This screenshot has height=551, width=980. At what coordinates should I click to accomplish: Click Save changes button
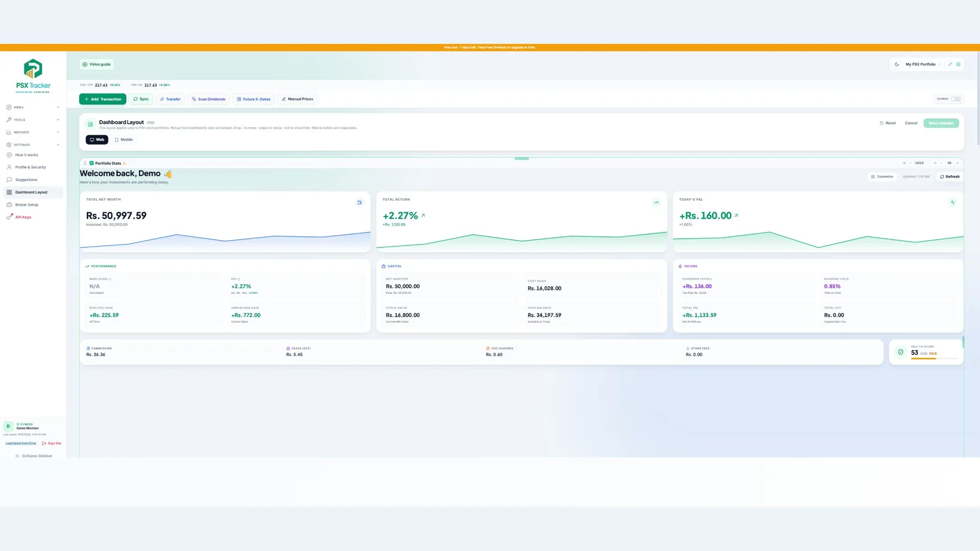[941, 123]
